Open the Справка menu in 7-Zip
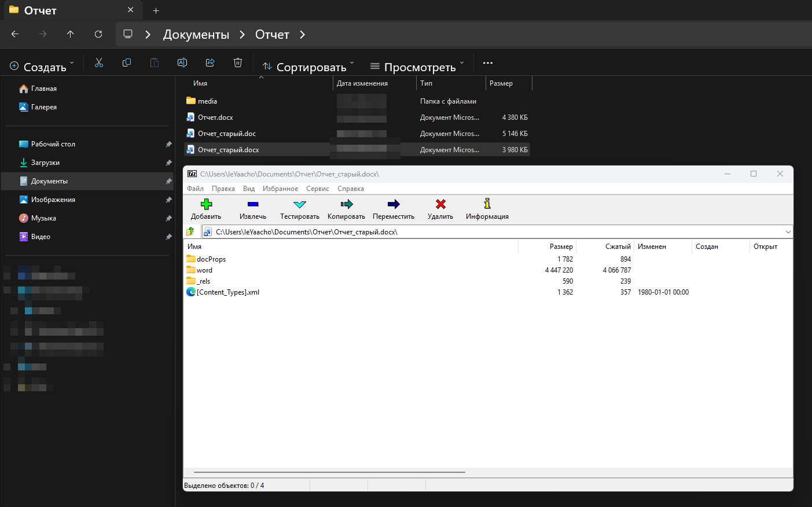The width and height of the screenshot is (812, 507). click(351, 189)
